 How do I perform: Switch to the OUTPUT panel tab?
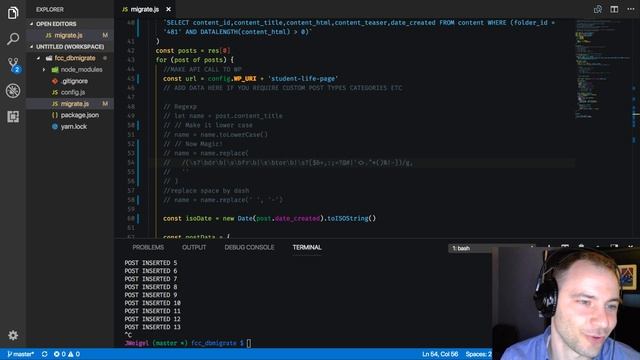pos(194,247)
